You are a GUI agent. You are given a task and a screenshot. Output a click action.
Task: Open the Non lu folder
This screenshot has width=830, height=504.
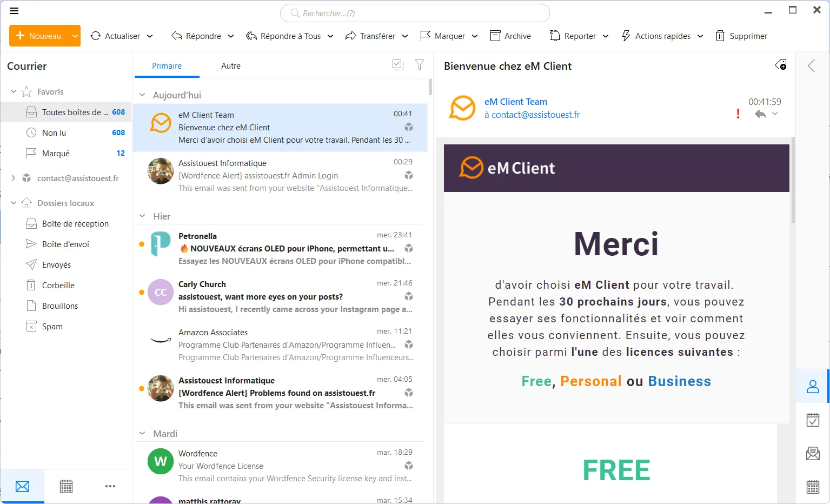[x=66, y=133]
